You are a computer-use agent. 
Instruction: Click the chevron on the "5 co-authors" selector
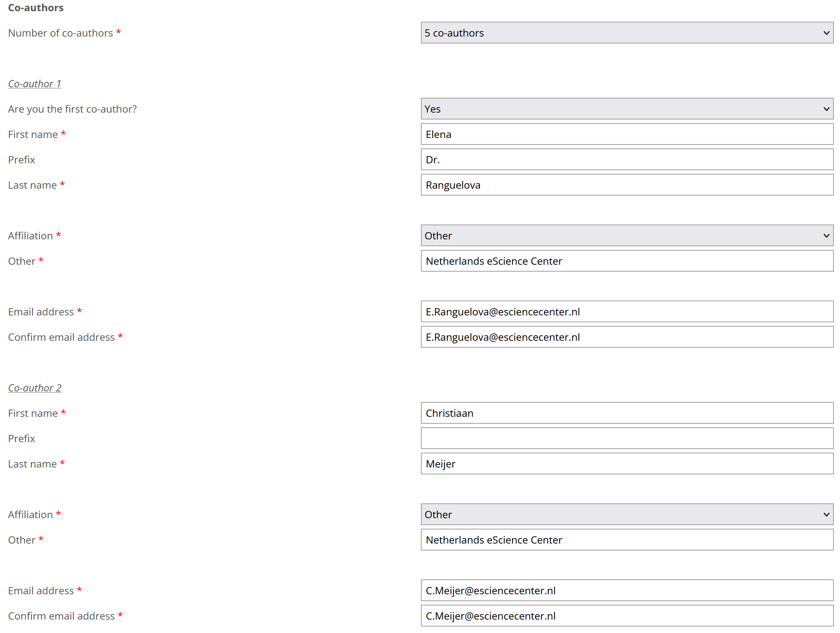(x=826, y=33)
